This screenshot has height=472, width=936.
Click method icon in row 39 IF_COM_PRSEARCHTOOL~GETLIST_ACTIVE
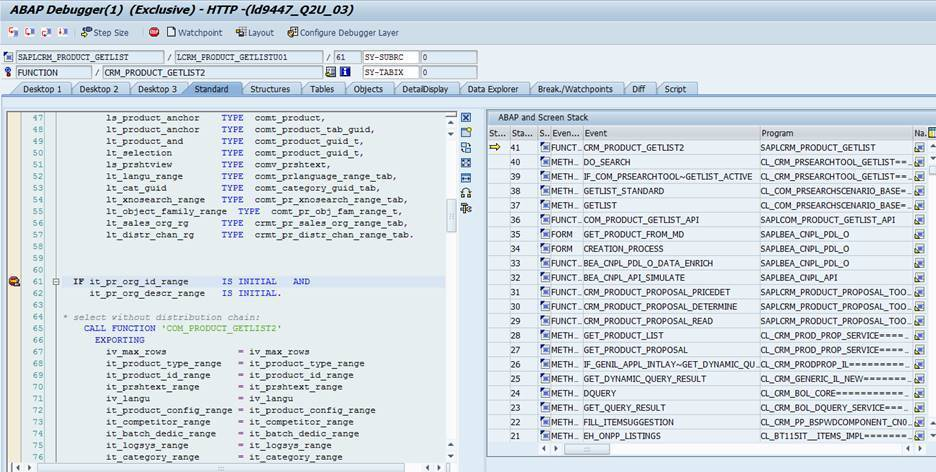coord(544,176)
